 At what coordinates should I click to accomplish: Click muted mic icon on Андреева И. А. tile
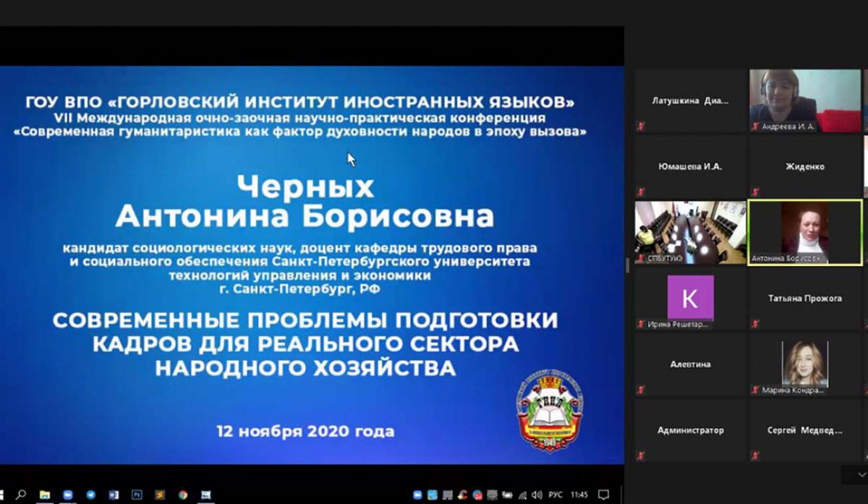(756, 126)
